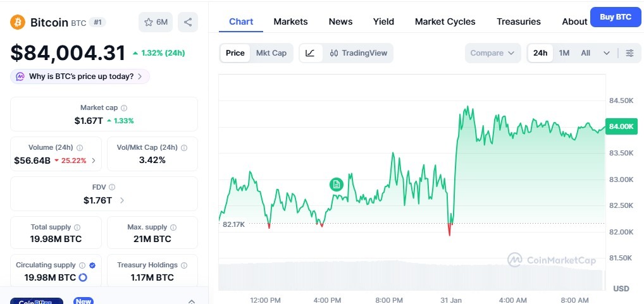644x304 pixels.
Task: Click the verified checkmark badge near Circulating supply
Action: 92,265
